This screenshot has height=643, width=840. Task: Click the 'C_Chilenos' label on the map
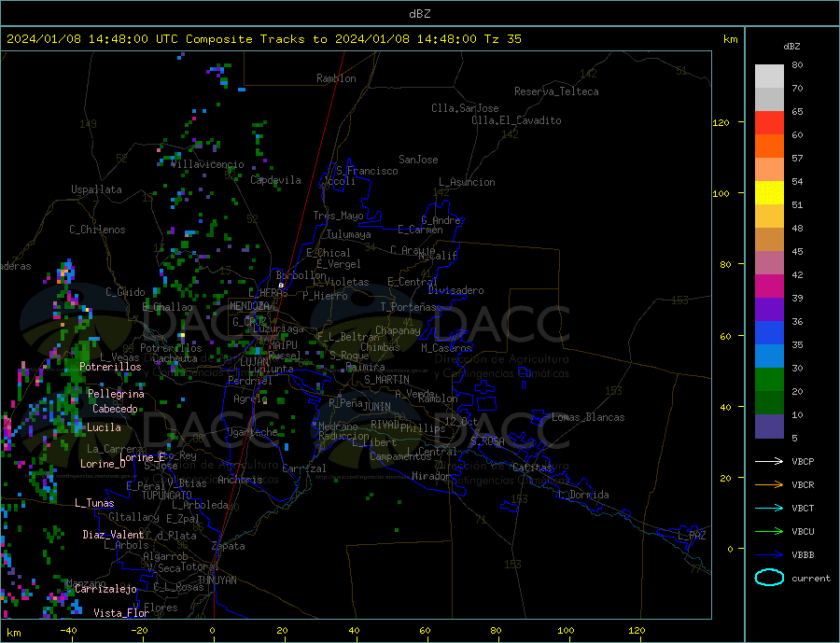(97, 230)
